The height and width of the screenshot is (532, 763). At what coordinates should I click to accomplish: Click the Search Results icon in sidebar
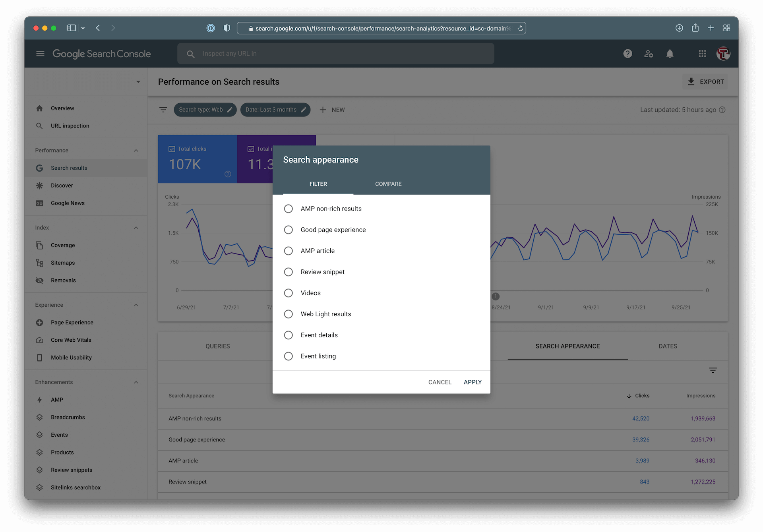click(39, 168)
